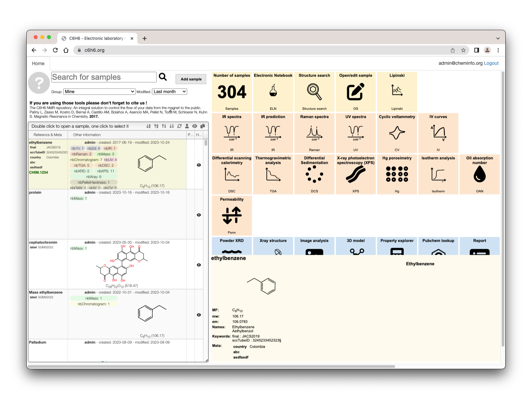
Task: Toggle the eye icon in the protein row
Action: (199, 215)
